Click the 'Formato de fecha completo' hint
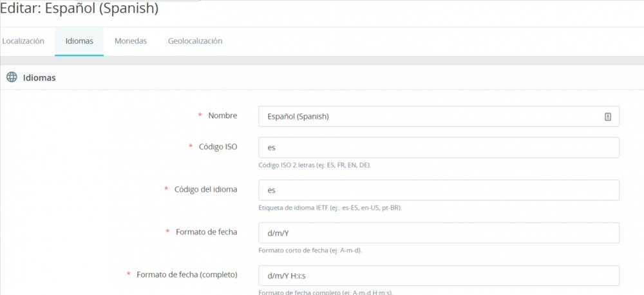This screenshot has width=644, height=295. (326, 292)
